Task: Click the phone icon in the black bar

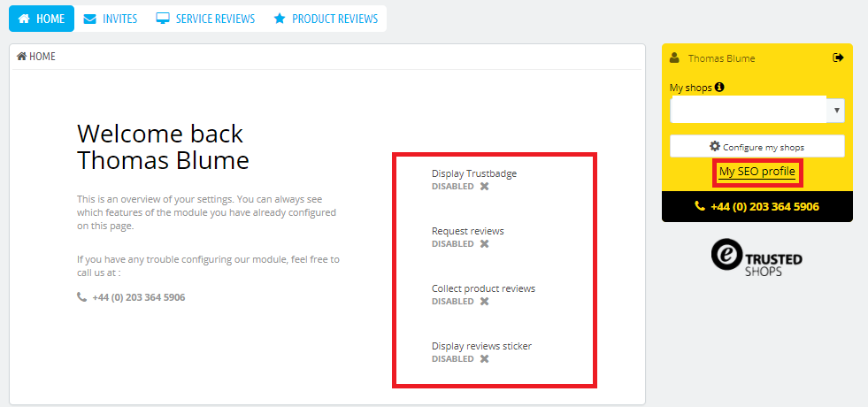Action: (x=700, y=206)
